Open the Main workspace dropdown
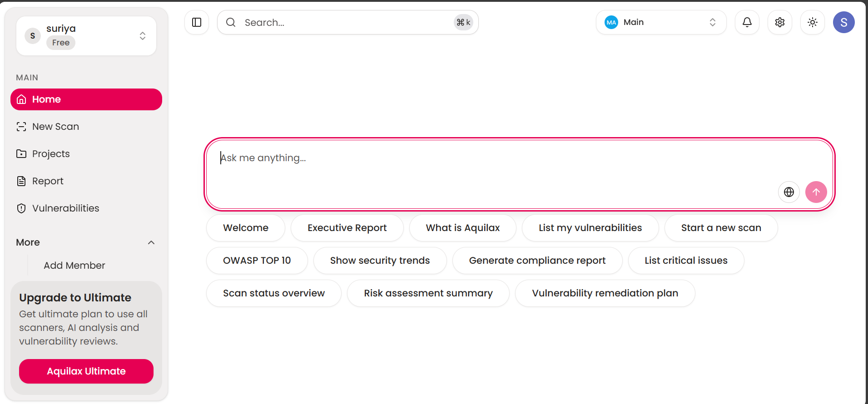 pyautogui.click(x=661, y=22)
